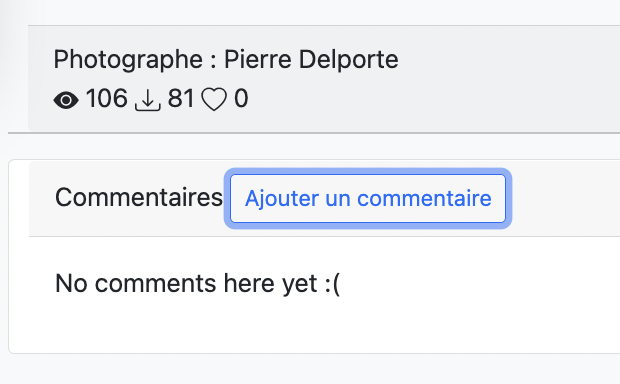Open Ajouter un commentaire button
620x384 pixels.
368,199
